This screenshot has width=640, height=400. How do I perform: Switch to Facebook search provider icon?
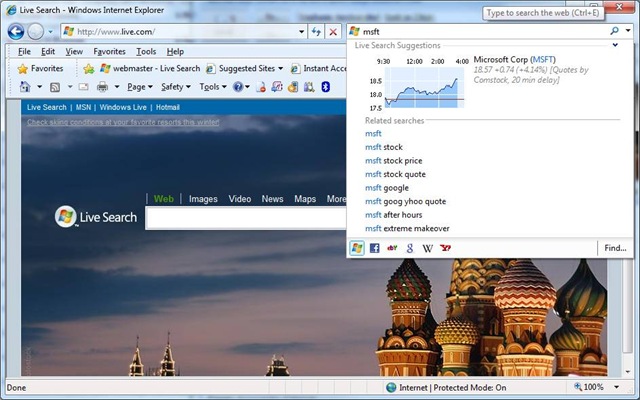tap(374, 248)
